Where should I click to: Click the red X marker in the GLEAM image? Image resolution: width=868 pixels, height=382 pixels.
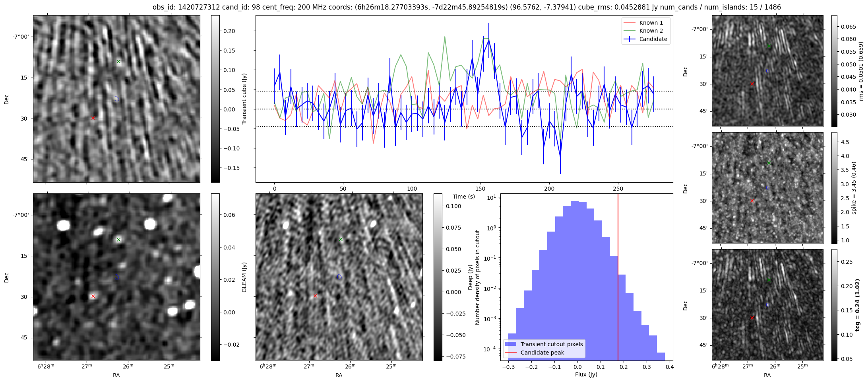[93, 296]
